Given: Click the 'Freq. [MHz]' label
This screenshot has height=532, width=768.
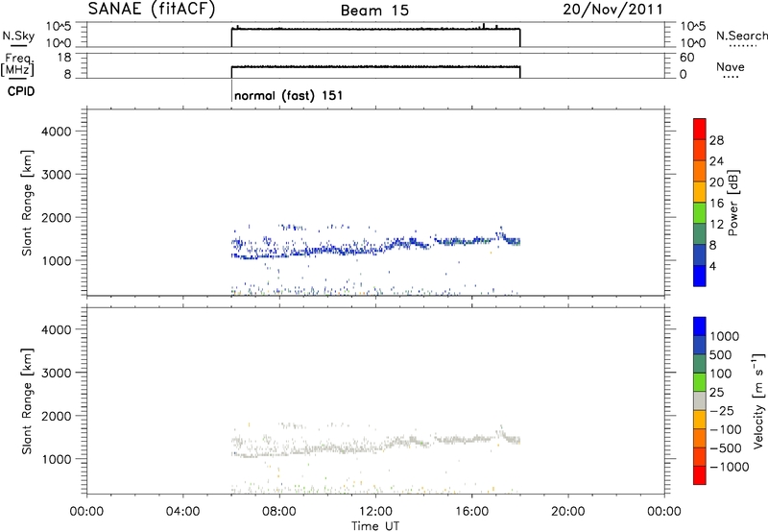Looking at the screenshot, I should [18, 65].
